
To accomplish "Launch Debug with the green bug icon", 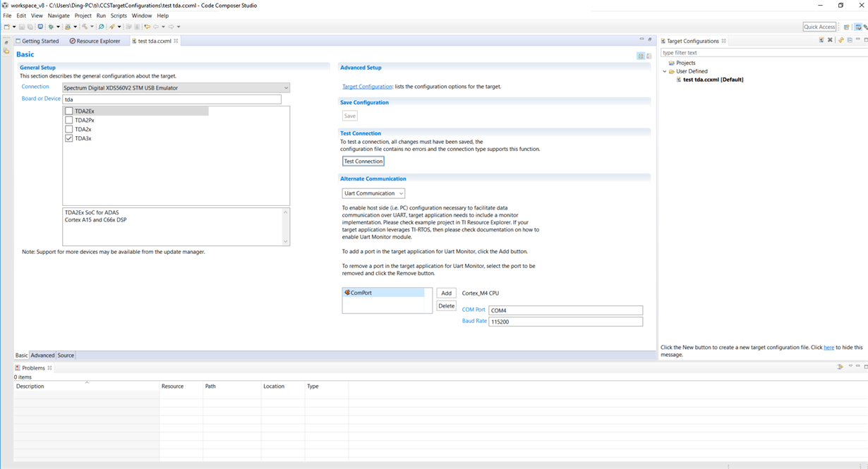I will coord(51,27).
